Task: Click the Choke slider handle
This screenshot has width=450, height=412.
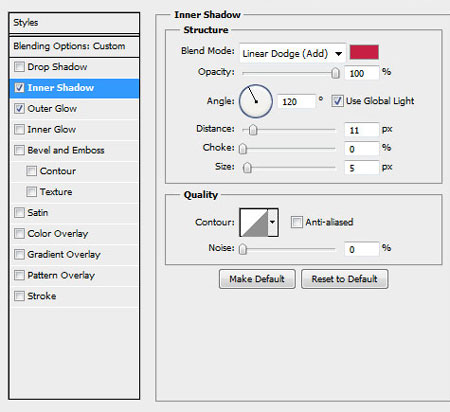Action: coord(243,149)
